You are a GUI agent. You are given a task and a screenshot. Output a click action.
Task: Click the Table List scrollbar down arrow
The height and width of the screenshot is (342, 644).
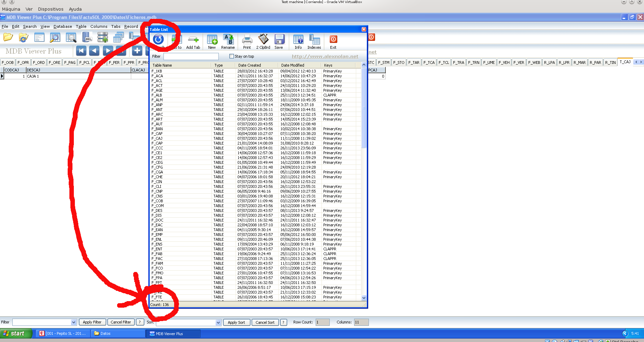(364, 298)
